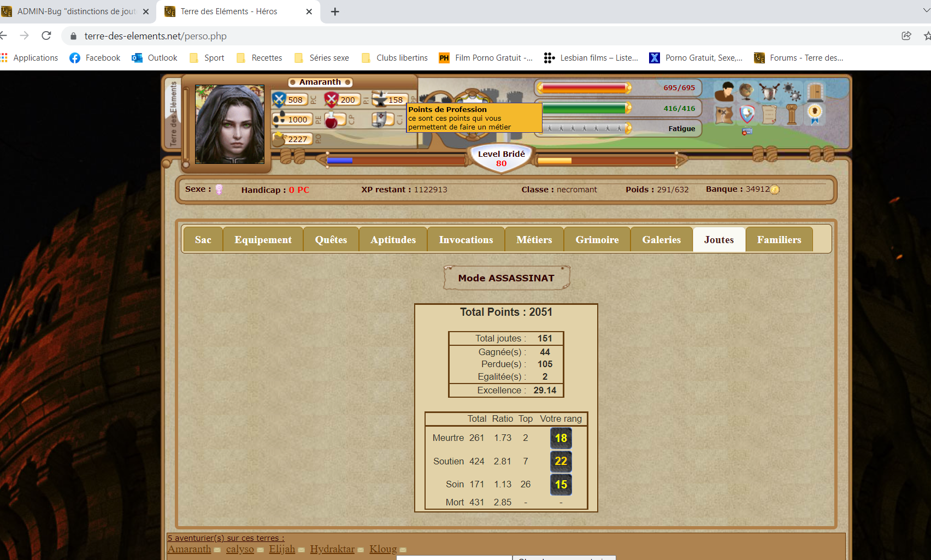Open the calyso adventurer link
This screenshot has height=560, width=931.
point(240,549)
